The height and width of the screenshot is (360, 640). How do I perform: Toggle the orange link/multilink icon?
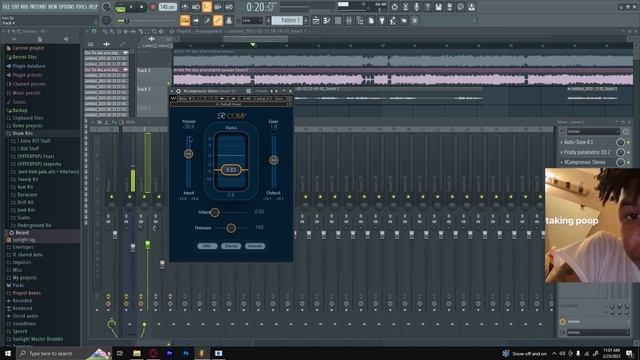coord(218,20)
